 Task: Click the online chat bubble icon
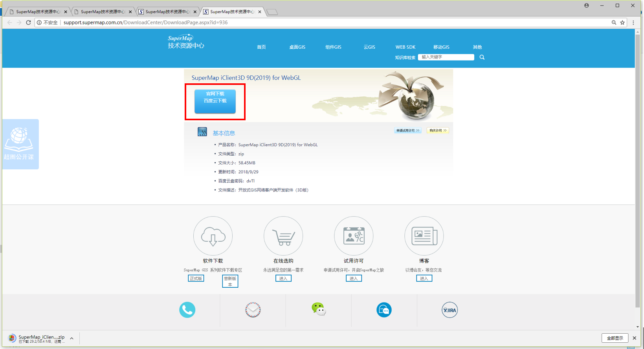(384, 310)
